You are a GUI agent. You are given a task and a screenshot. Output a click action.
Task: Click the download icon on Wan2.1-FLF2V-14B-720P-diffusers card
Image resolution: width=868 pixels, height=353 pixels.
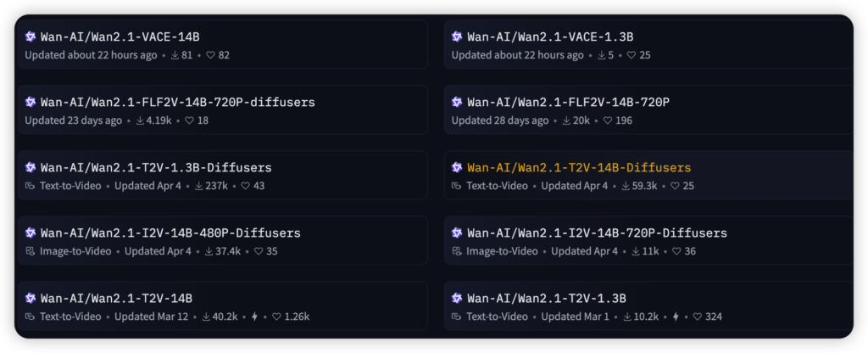point(140,120)
